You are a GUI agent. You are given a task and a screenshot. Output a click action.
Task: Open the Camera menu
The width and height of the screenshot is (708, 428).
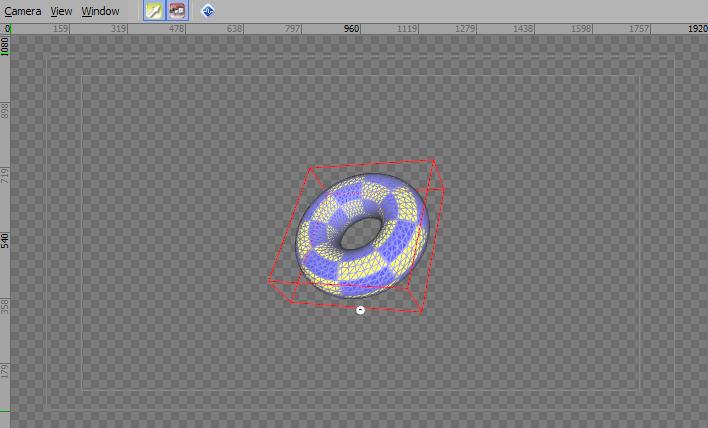click(x=23, y=11)
